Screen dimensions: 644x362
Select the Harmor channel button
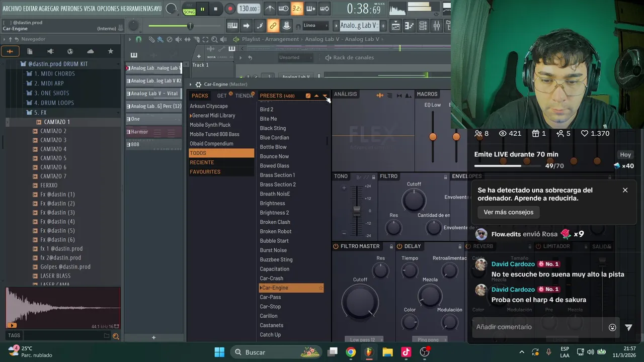[153, 132]
